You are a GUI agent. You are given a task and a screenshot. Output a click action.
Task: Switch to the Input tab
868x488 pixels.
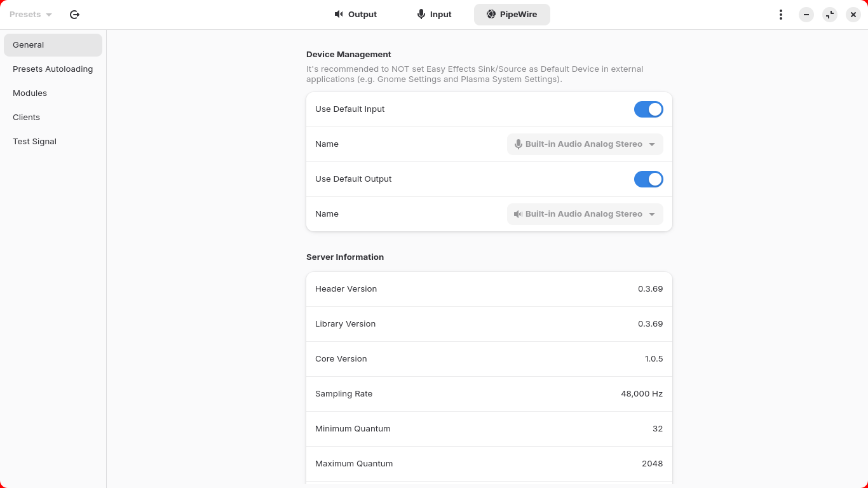coord(435,15)
